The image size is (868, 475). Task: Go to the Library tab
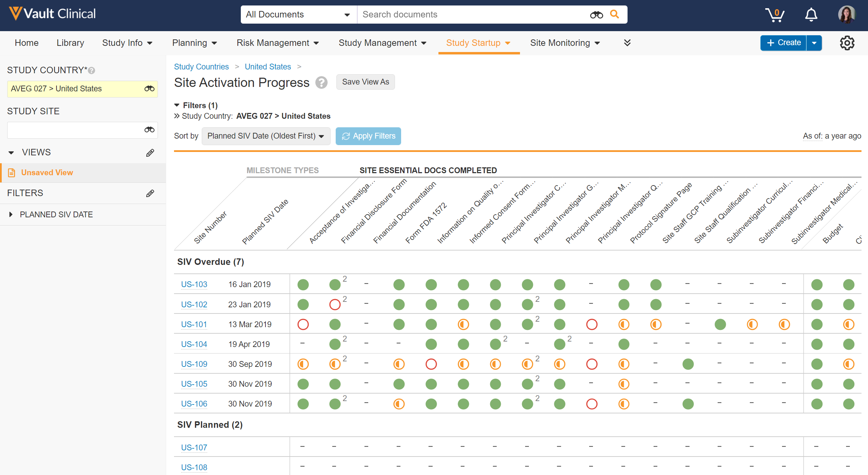pos(70,43)
